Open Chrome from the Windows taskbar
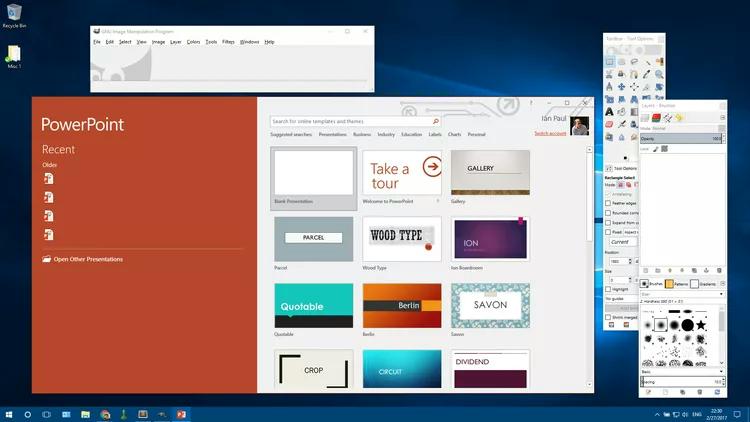 [105, 414]
